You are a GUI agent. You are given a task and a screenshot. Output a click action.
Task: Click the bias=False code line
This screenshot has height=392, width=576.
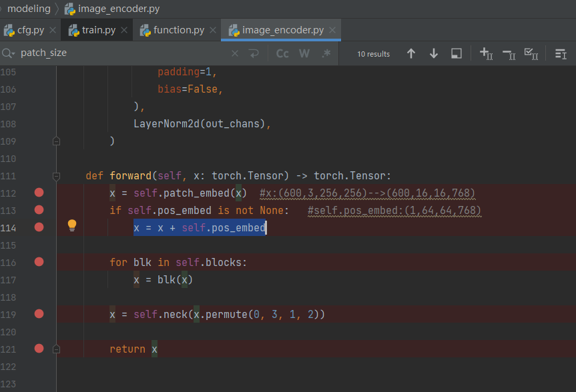(190, 89)
